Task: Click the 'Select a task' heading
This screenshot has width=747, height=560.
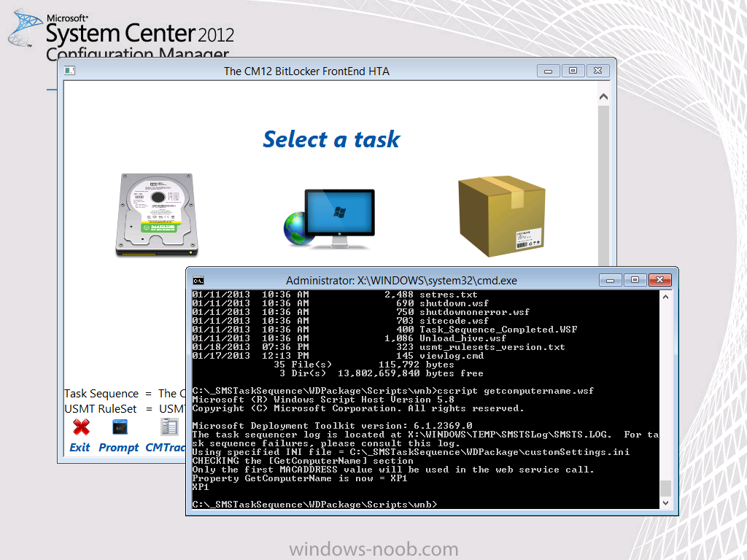Action: point(332,139)
